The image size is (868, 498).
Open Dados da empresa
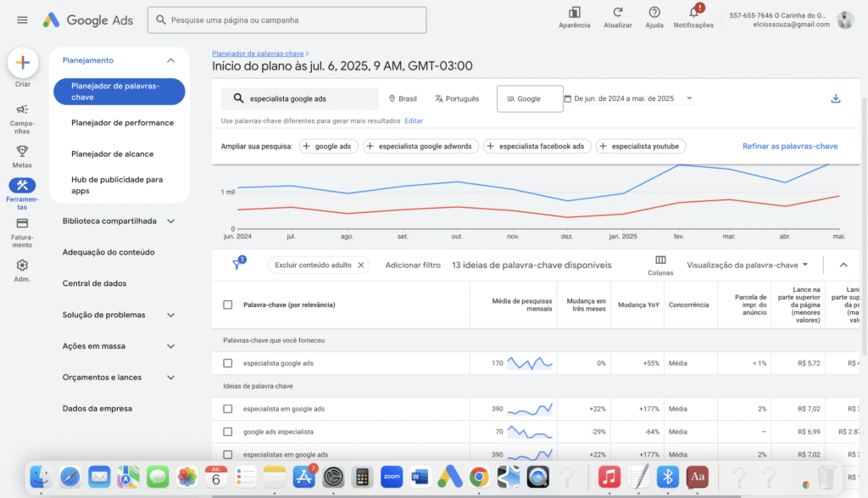(97, 408)
